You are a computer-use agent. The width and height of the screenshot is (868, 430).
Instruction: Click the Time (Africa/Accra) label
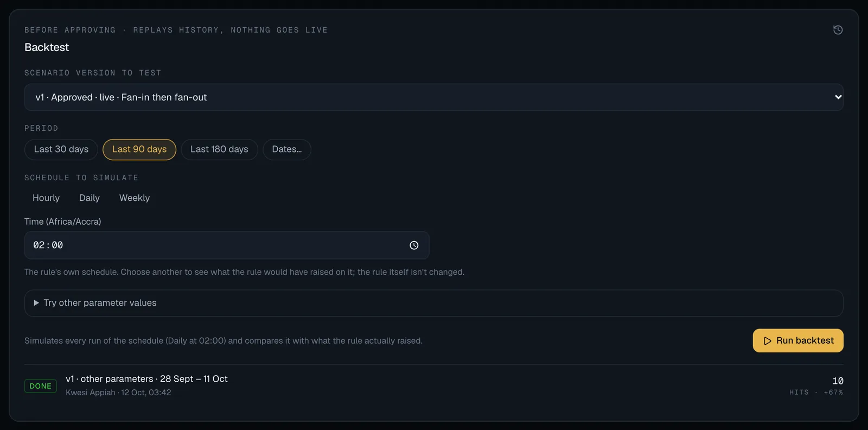tap(63, 222)
